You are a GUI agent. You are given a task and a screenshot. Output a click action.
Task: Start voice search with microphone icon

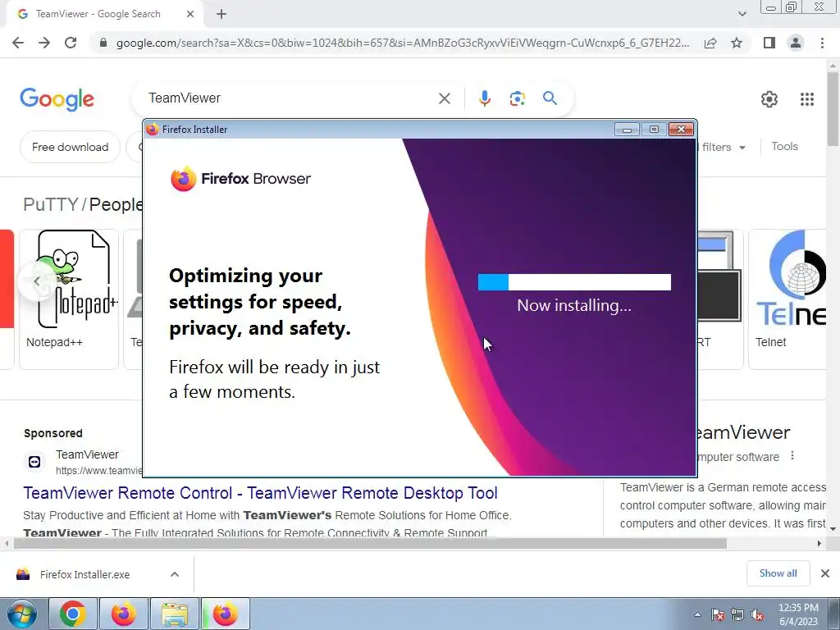484,98
